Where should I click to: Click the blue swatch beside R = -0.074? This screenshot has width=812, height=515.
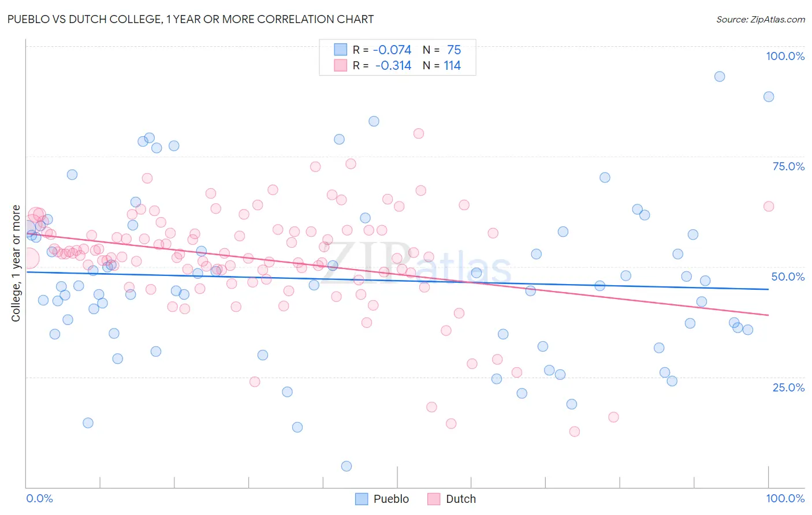pos(341,50)
